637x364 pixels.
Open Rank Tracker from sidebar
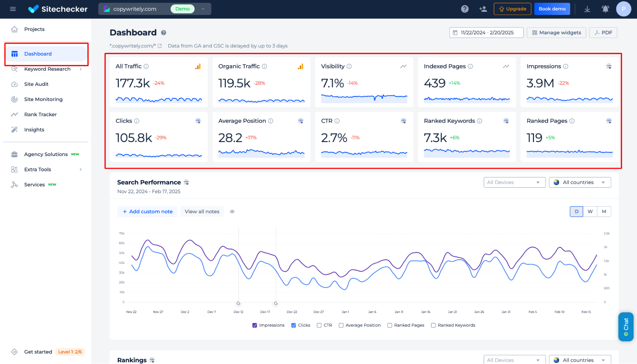[x=40, y=114]
